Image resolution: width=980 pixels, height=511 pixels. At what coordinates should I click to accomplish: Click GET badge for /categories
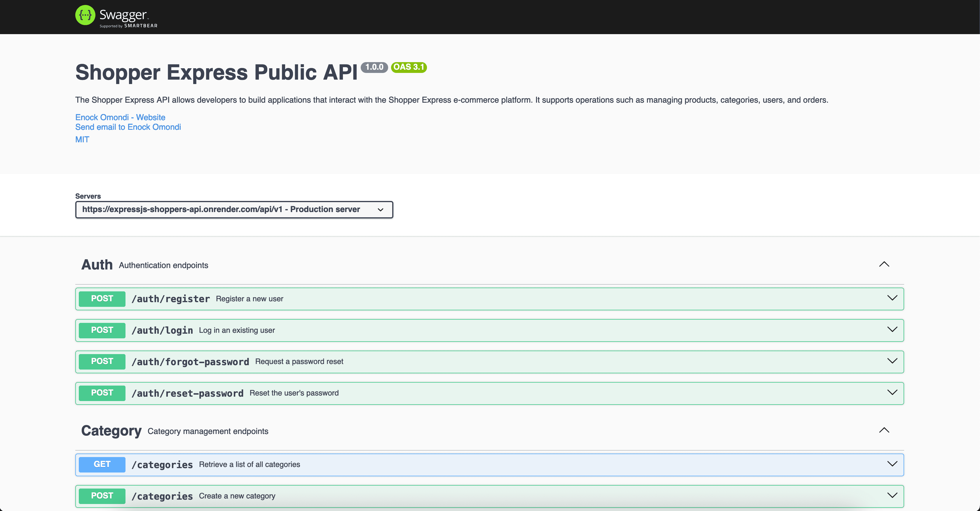pos(102,465)
